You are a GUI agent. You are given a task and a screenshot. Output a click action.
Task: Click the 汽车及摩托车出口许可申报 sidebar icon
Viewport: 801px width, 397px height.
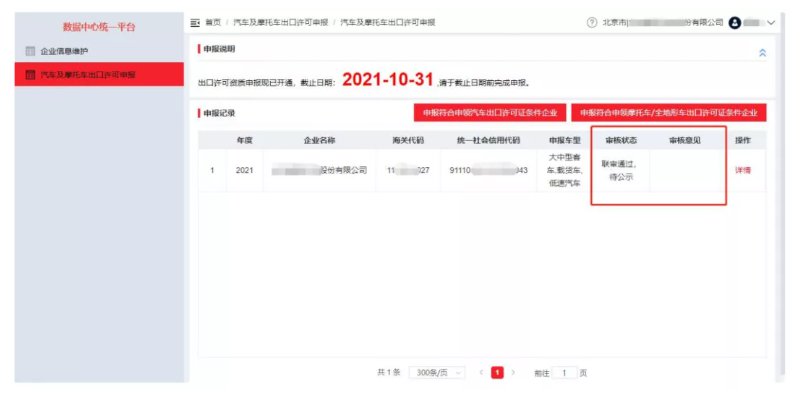point(30,75)
